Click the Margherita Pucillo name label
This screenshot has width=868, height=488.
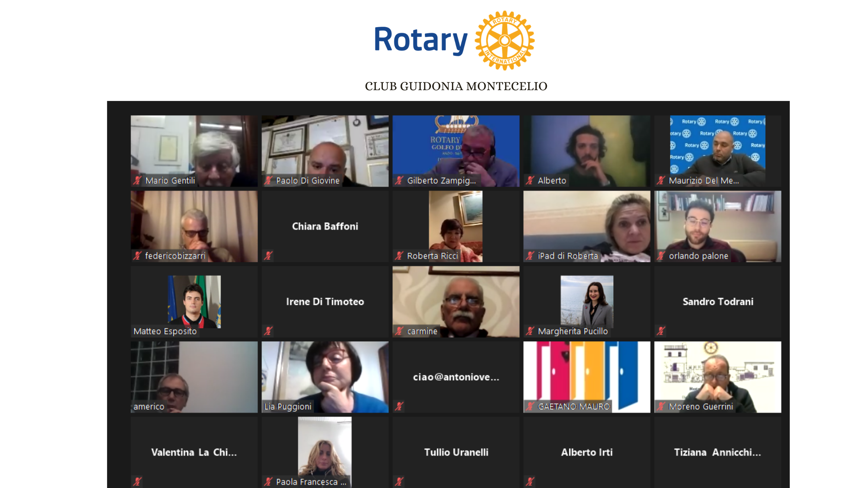(x=573, y=331)
